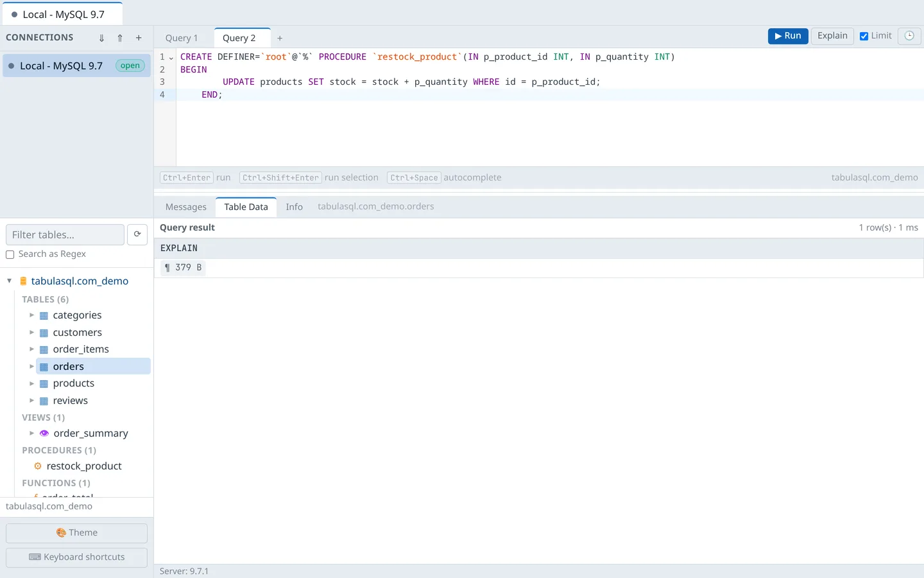Click the customers table grid icon
The image size is (924, 578).
point(44,333)
